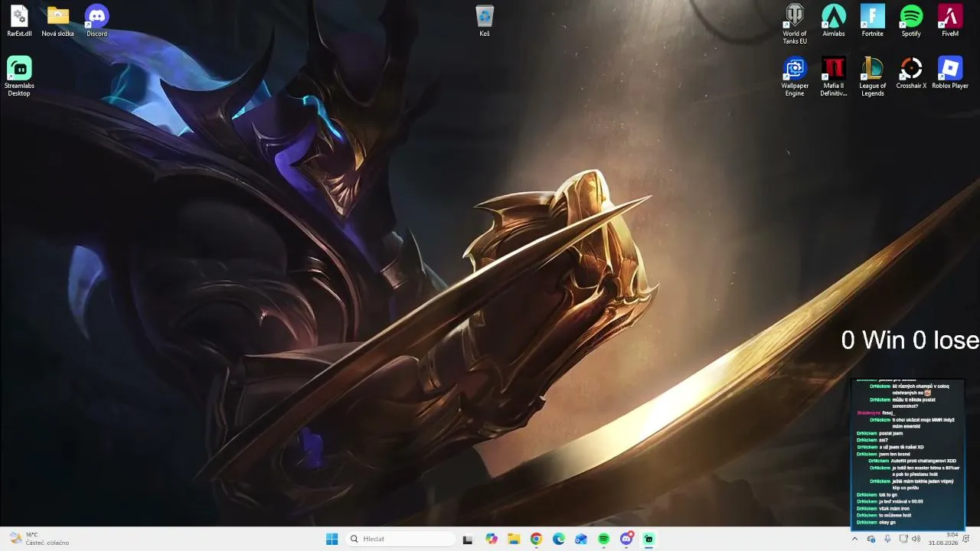This screenshot has width=980, height=551.
Task: Select the World of Tanks EU shortcut
Action: click(795, 24)
